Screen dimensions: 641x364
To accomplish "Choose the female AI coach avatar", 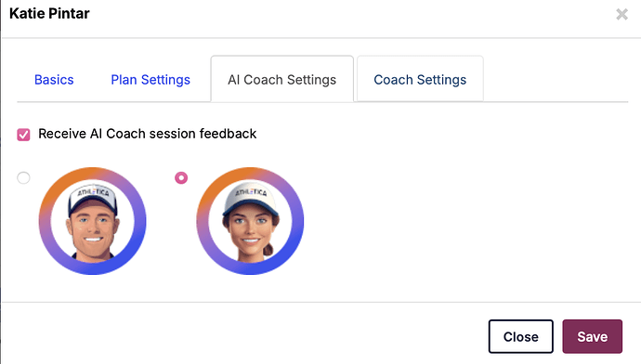I will [250, 221].
